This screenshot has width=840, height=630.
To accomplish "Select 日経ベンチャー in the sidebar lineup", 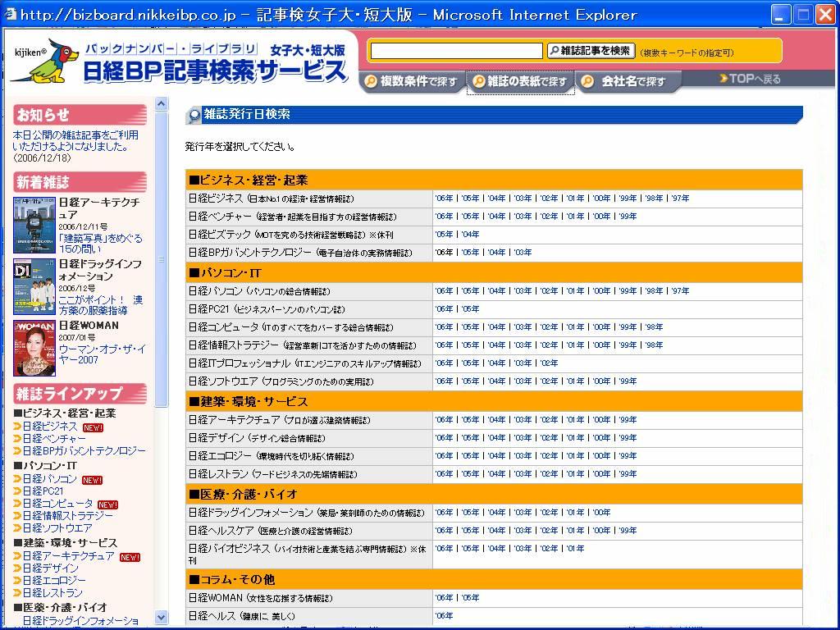I will coord(54,439).
